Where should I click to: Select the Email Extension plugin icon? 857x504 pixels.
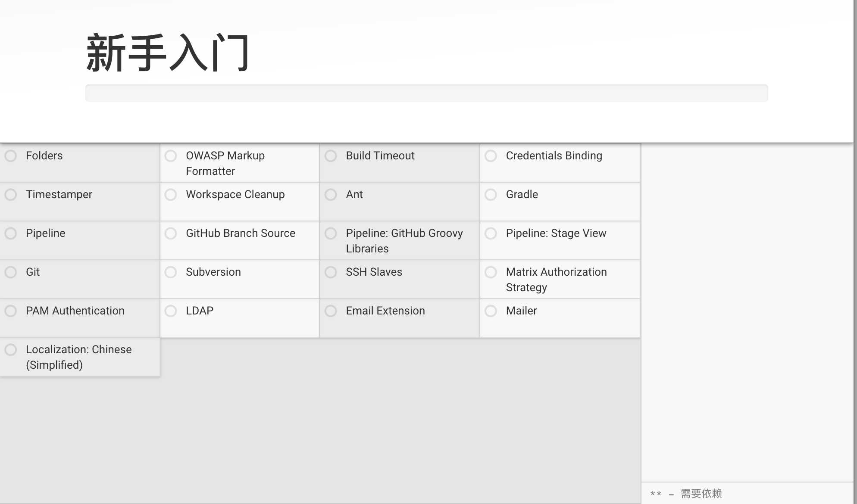pos(332,311)
